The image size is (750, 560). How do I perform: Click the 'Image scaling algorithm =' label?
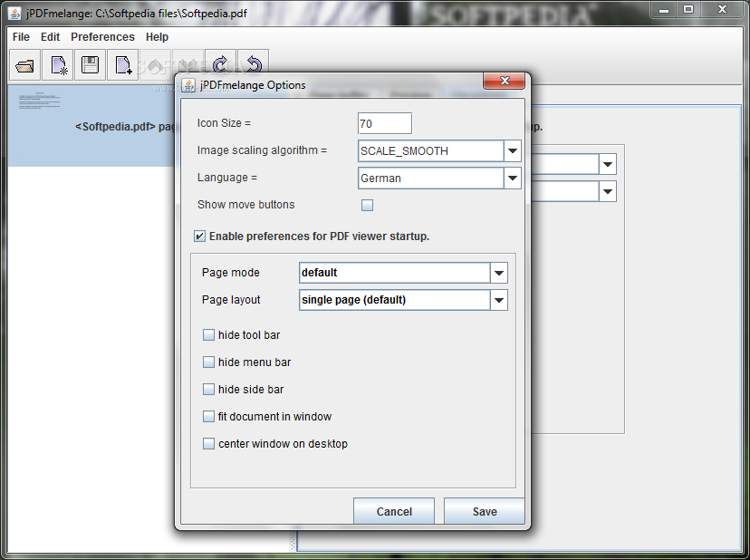262,150
